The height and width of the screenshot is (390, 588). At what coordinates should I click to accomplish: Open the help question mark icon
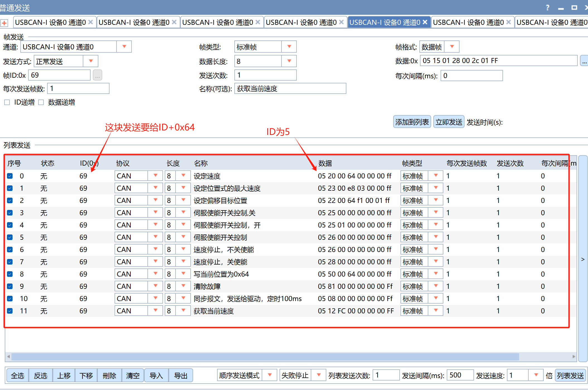(548, 8)
